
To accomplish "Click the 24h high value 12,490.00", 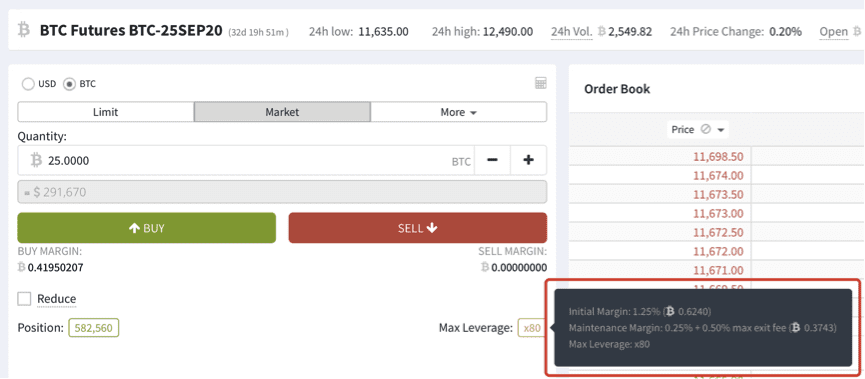I will 508,31.
